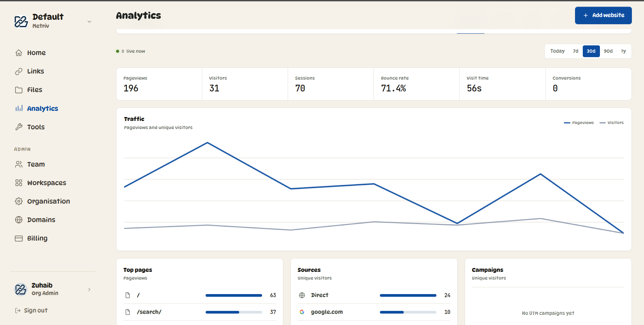Click the globe icon beside Direct source
The image size is (644, 325).
(302, 295)
